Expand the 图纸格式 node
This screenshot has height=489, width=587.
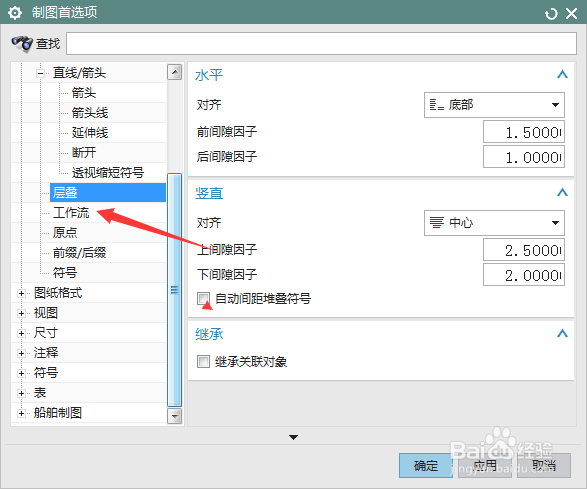(21, 294)
